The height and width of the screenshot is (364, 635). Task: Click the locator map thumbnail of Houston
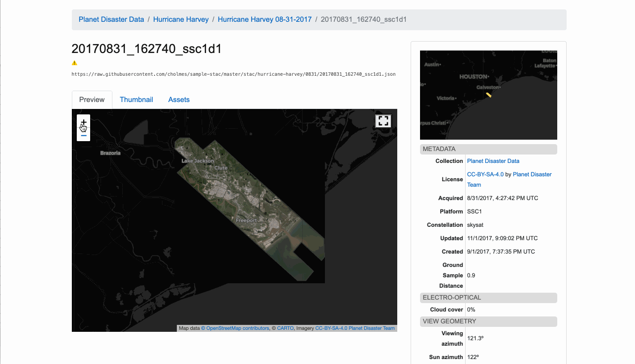pyautogui.click(x=488, y=95)
